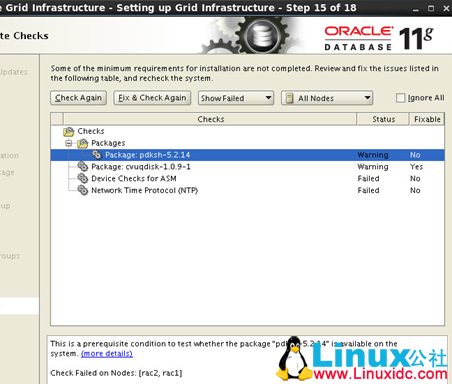Minimize the installer window

coord(415,9)
